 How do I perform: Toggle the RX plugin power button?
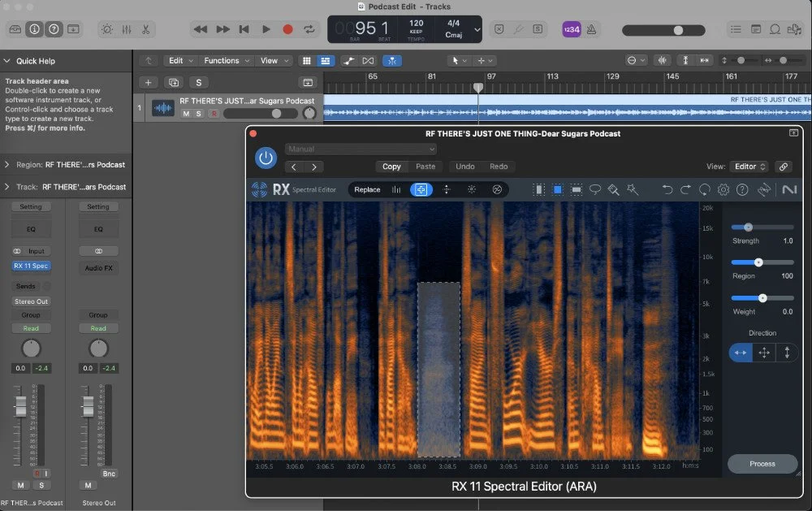click(266, 158)
